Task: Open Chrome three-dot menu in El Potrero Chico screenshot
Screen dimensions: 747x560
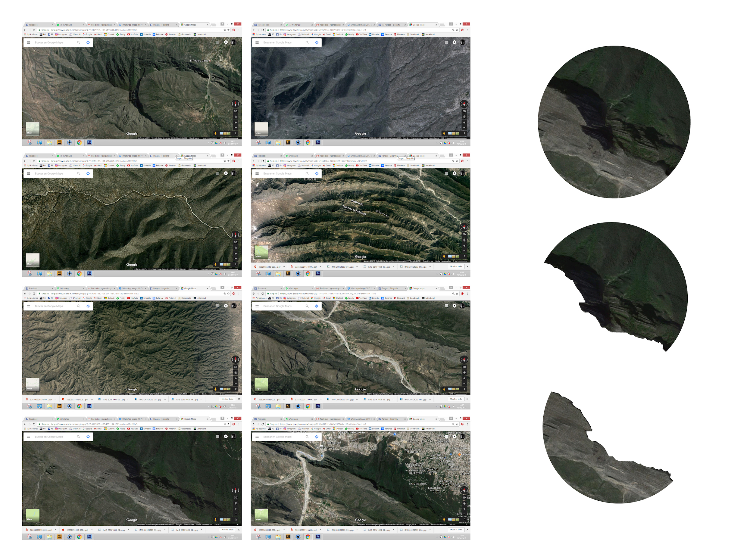Action: pos(239,30)
